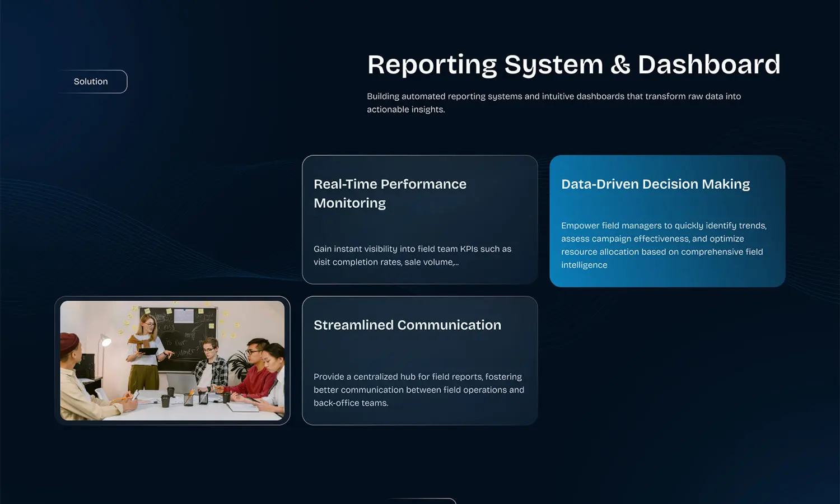
Task: Click the Reporting System & Dashboard heading
Action: point(573,64)
